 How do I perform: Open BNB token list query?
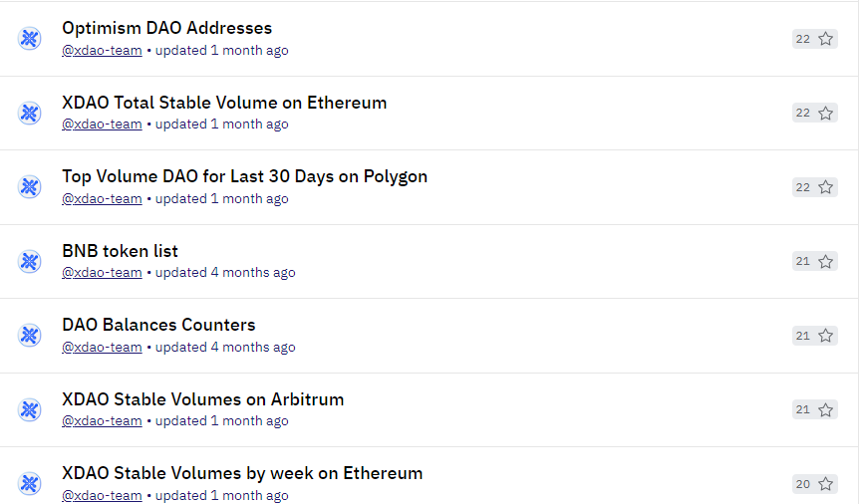point(120,251)
